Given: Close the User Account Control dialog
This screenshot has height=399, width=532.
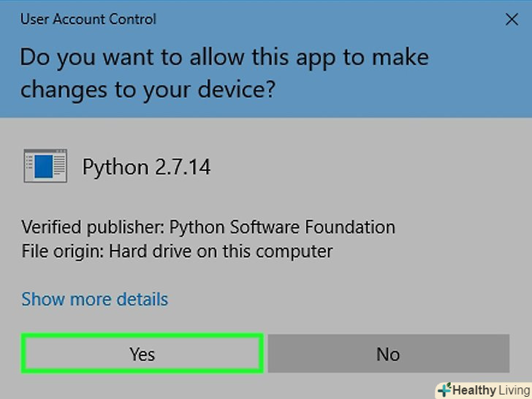Looking at the screenshot, I should tap(512, 20).
